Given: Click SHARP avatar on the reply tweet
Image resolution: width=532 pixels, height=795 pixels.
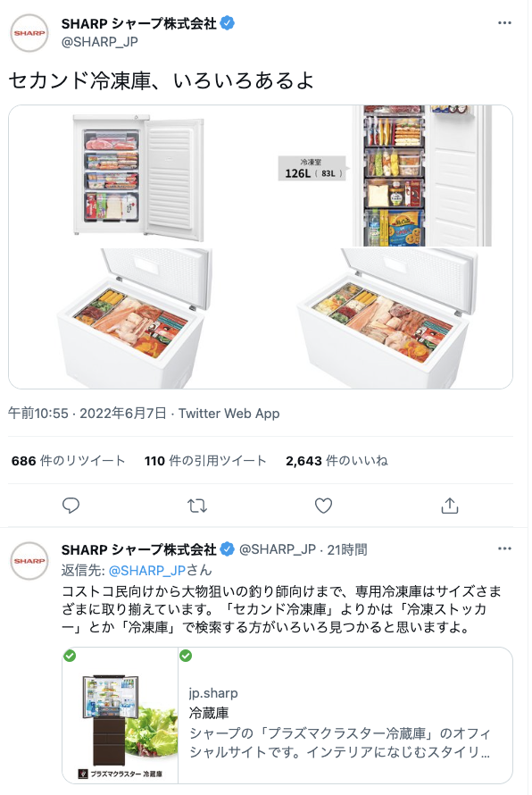Looking at the screenshot, I should click(29, 561).
